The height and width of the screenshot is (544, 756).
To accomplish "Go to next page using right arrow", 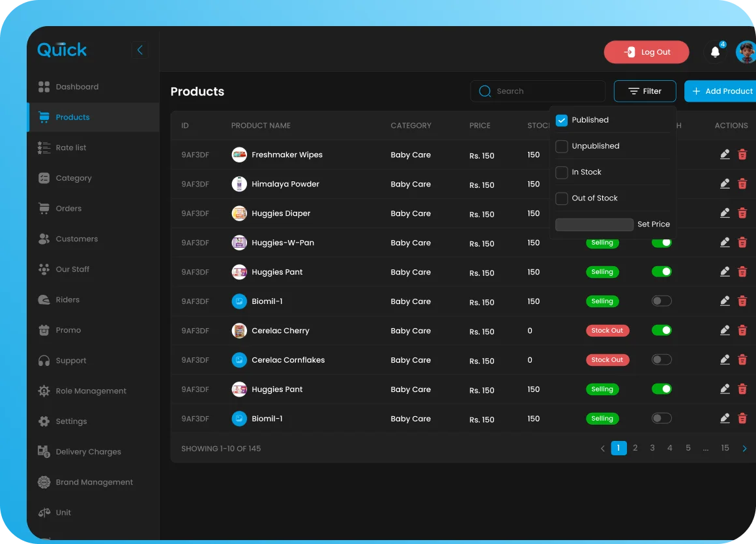I will tap(744, 449).
